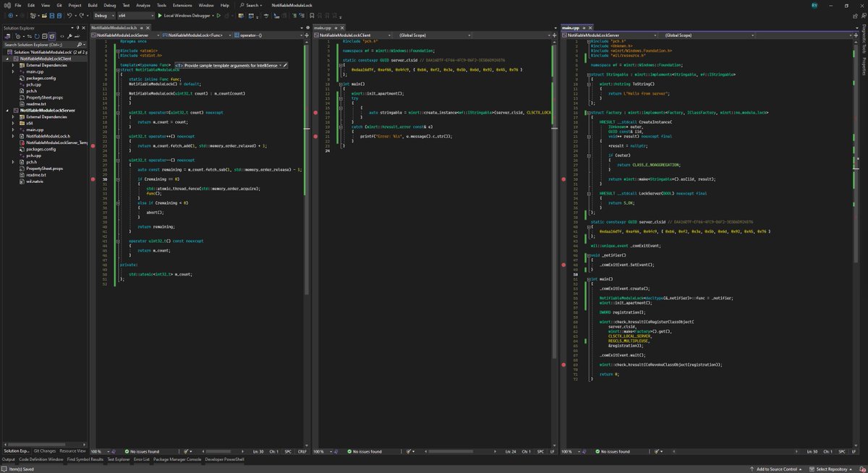Click the Open File folder toolbar icon
The width and height of the screenshot is (868, 473).
pos(44,15)
